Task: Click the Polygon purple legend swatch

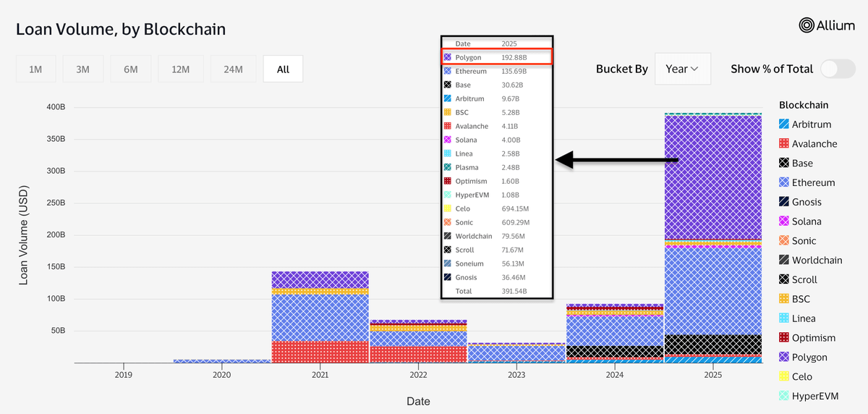Action: [x=783, y=358]
